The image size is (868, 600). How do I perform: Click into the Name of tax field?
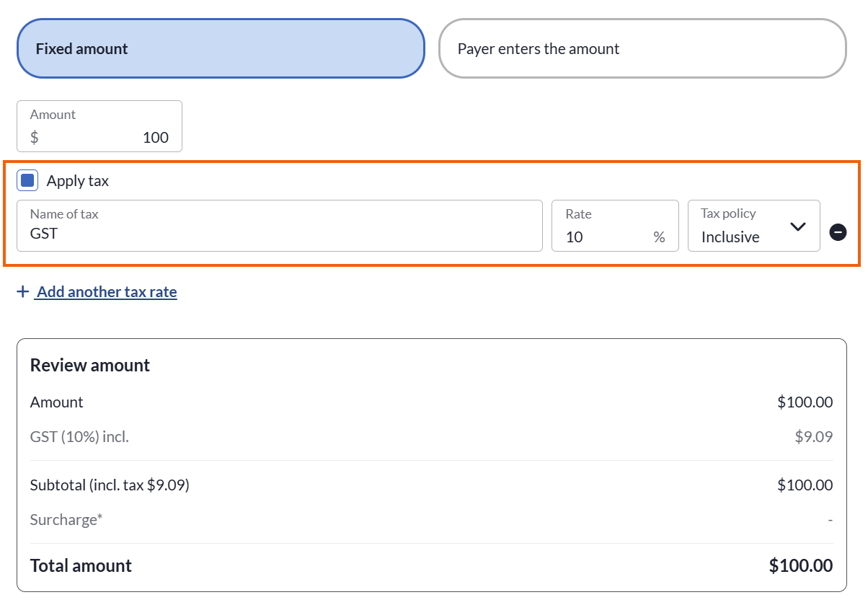tap(278, 233)
